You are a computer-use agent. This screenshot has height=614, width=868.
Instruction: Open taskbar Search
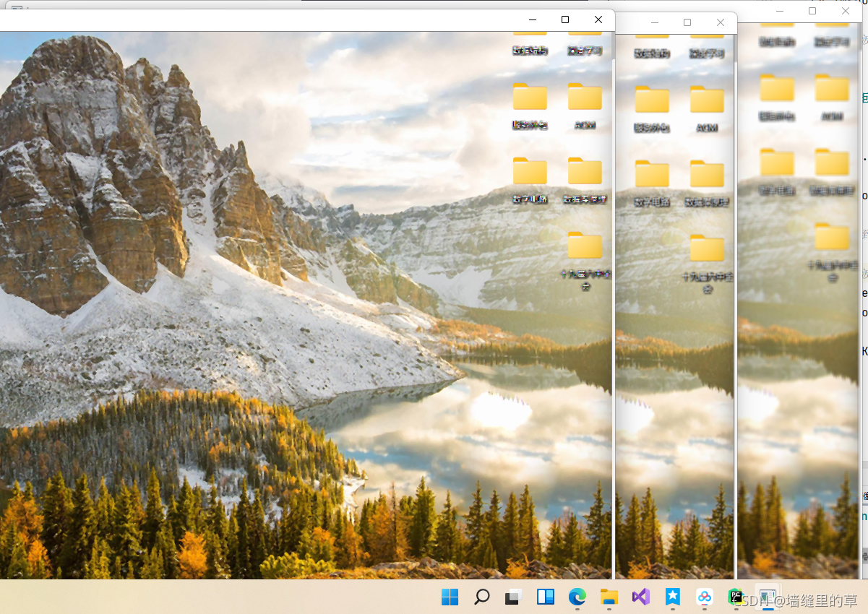click(481, 597)
